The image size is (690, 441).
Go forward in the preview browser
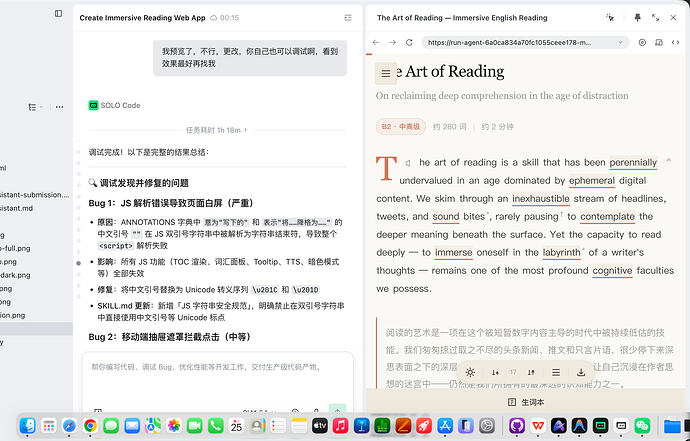click(393, 42)
